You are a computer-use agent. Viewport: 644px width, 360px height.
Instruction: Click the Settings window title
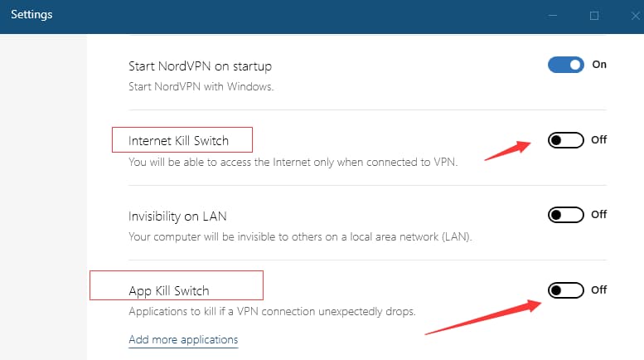[x=31, y=15]
